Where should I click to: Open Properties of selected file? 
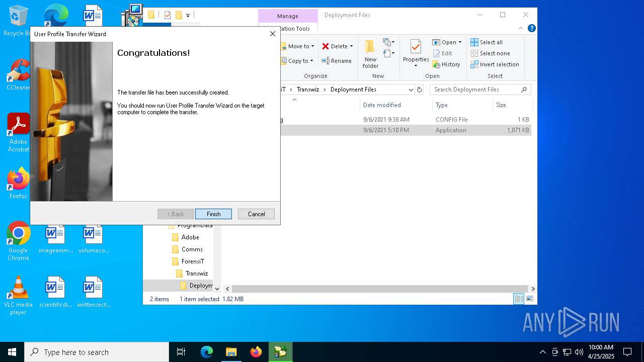pyautogui.click(x=416, y=50)
